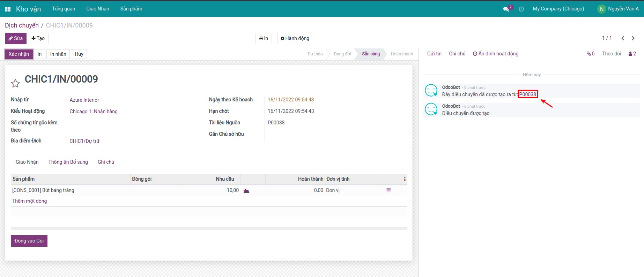Screen dimensions: 644x277
Task: Open the apps grid menu icon
Action: tap(8, 9)
